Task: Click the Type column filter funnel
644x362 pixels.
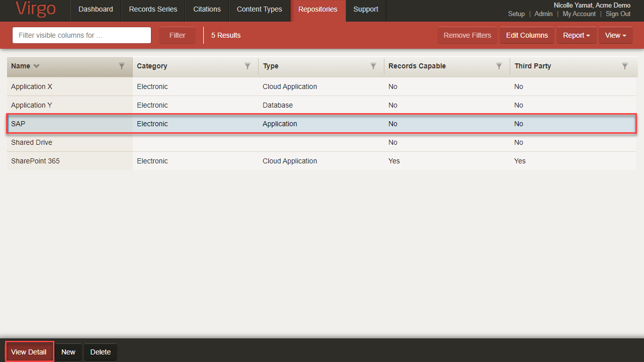Action: (x=373, y=66)
